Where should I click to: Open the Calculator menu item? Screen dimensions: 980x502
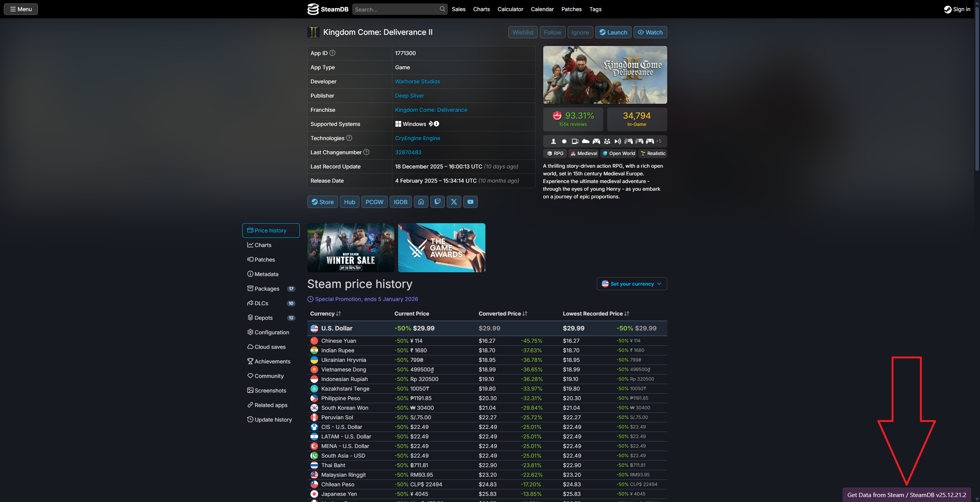pyautogui.click(x=510, y=9)
